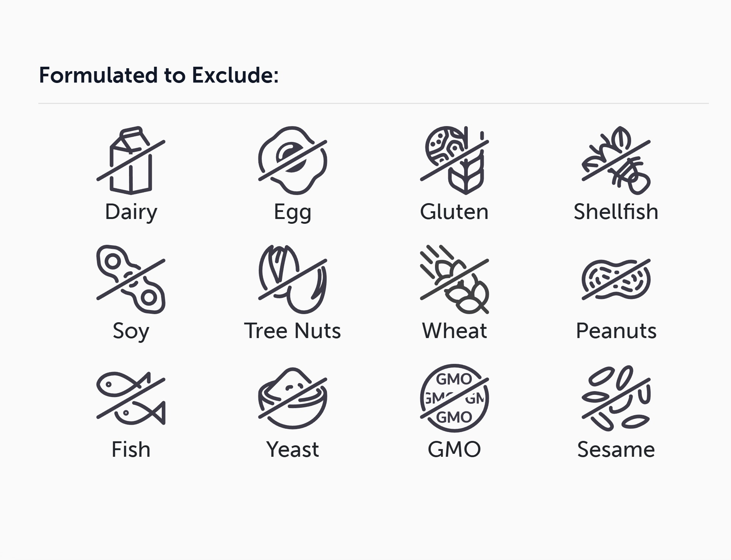Click the "Sesame" text label
Viewport: 731px width, 560px height.
pyautogui.click(x=616, y=449)
